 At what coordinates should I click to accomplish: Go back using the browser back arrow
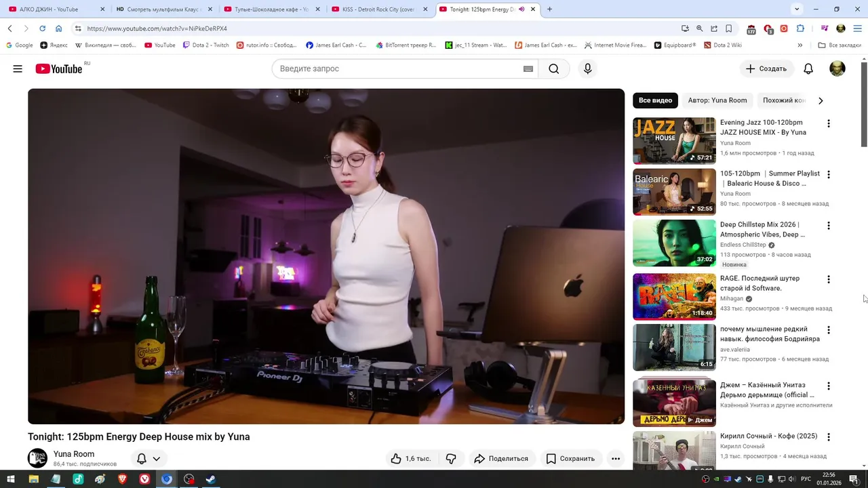pyautogui.click(x=10, y=28)
